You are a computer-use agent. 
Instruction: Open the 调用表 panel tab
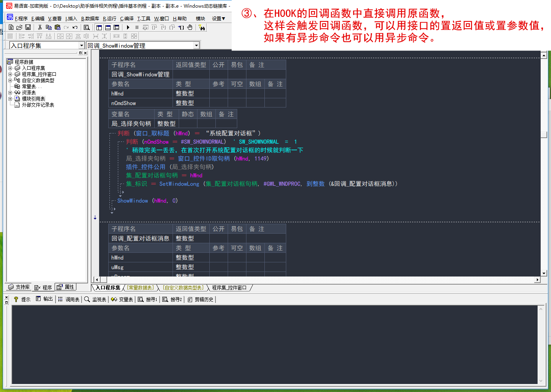[69, 299]
